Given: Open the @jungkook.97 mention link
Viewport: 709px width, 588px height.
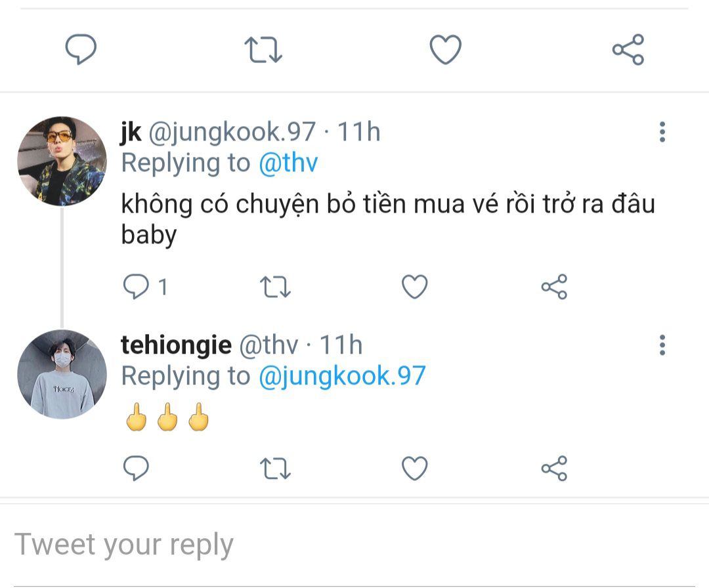Looking at the screenshot, I should pyautogui.click(x=342, y=376).
